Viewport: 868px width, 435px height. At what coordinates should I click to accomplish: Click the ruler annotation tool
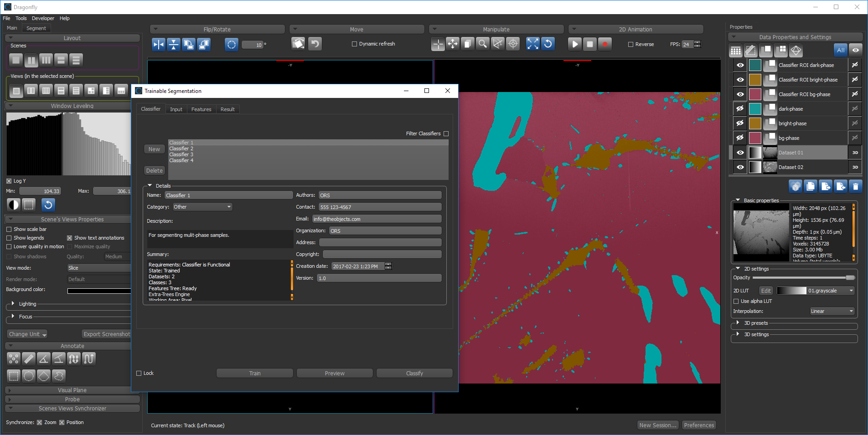[x=28, y=359]
